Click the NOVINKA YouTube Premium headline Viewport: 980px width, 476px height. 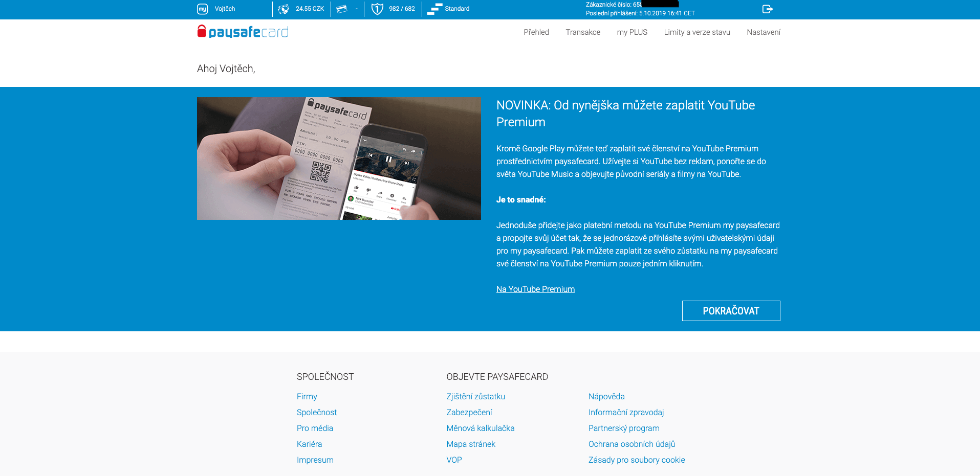point(625,114)
